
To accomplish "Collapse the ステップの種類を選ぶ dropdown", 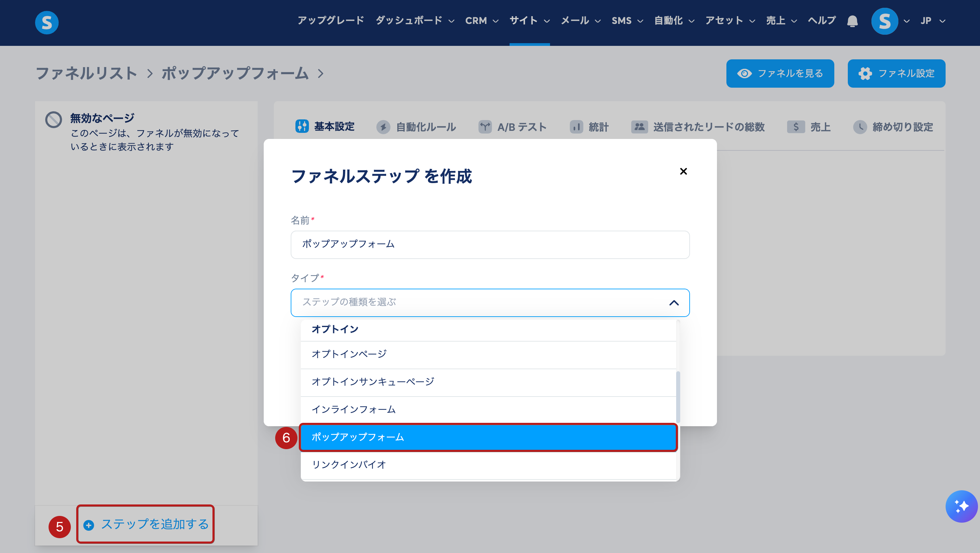I will (x=674, y=303).
